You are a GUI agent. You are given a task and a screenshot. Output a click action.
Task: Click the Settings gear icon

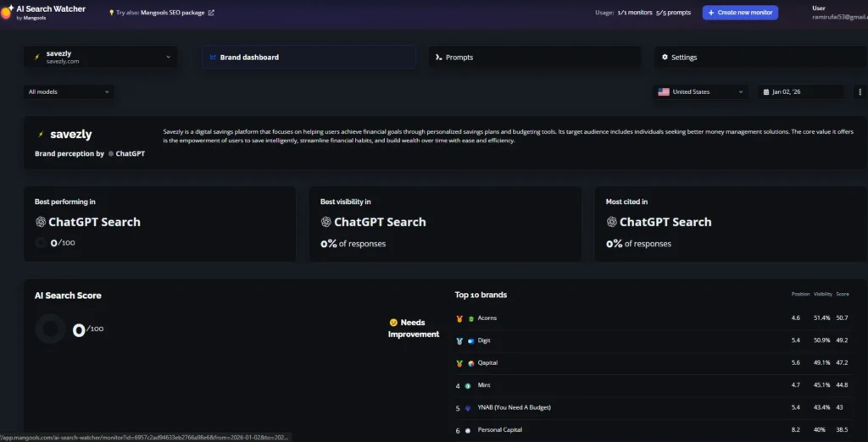click(x=665, y=57)
